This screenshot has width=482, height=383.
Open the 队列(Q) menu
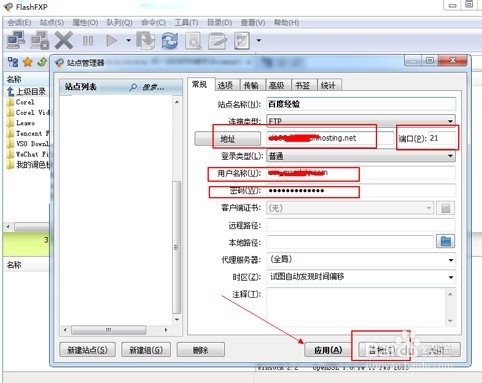tap(119, 23)
